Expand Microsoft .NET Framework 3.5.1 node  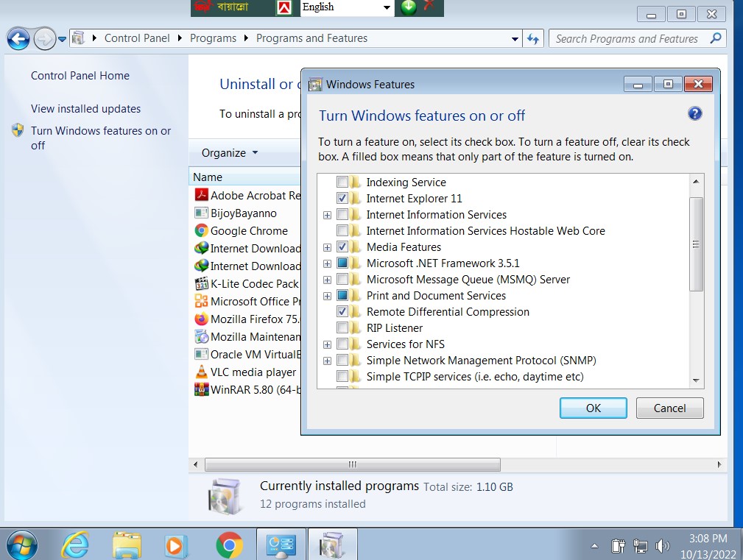pos(327,263)
